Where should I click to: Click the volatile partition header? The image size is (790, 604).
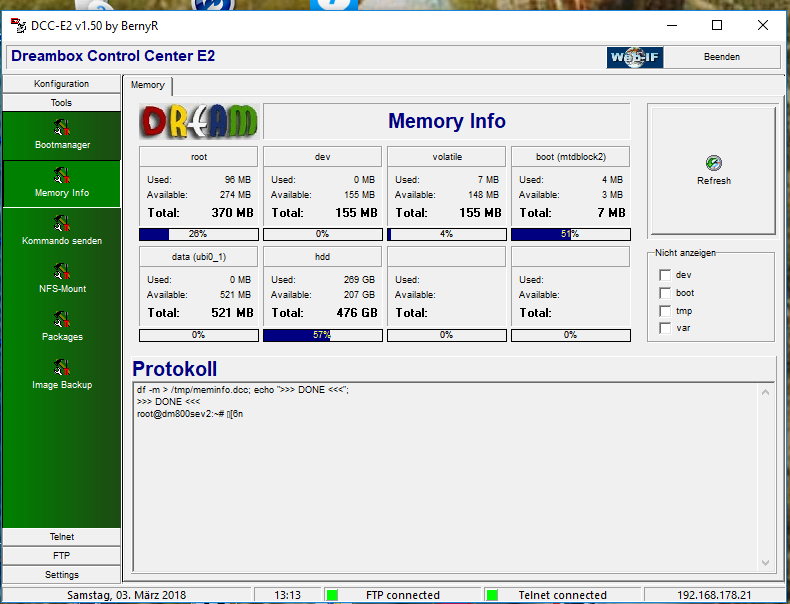pos(446,157)
